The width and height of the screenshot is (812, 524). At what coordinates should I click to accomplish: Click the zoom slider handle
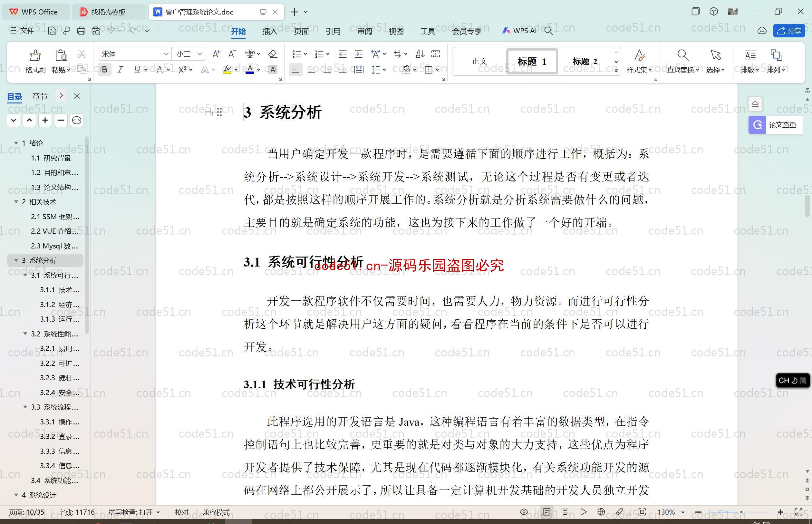(741, 512)
